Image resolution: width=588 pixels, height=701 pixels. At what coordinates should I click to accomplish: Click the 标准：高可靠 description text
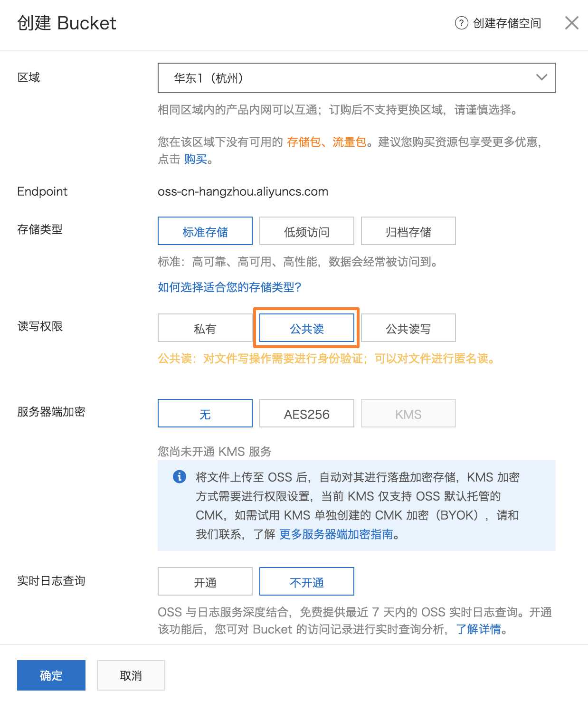[298, 261]
